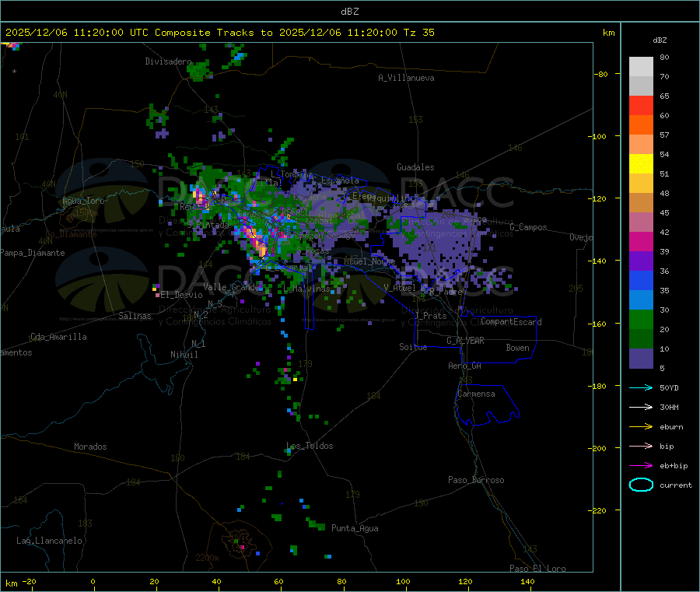Image resolution: width=700 pixels, height=592 pixels.
Task: Click the Paso_Barroso map label
Action: pyautogui.click(x=476, y=481)
